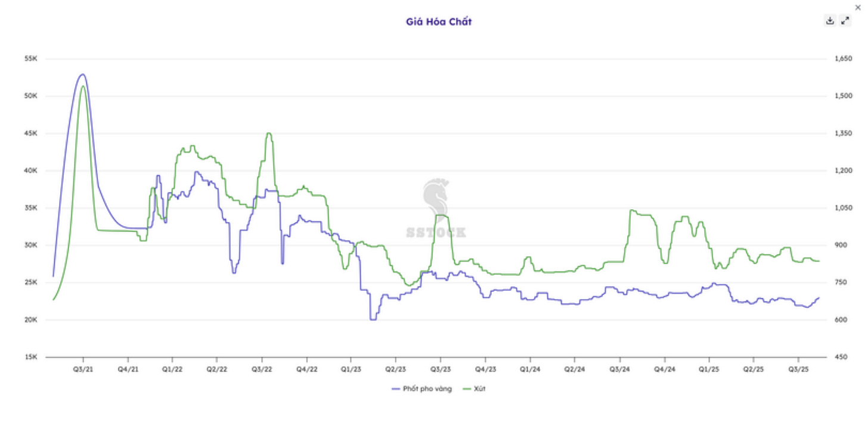Select the Q3/24 tick on the time axis
This screenshot has height=435, width=868.
pyautogui.click(x=619, y=369)
